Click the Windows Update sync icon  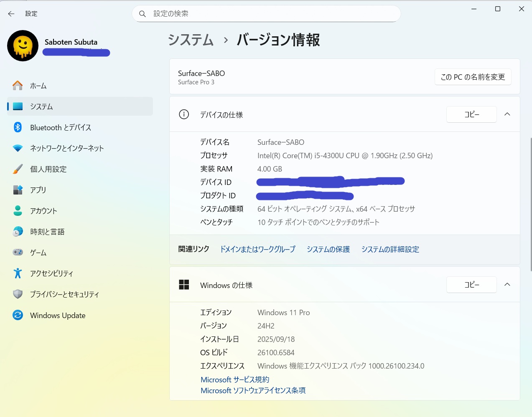click(x=18, y=315)
